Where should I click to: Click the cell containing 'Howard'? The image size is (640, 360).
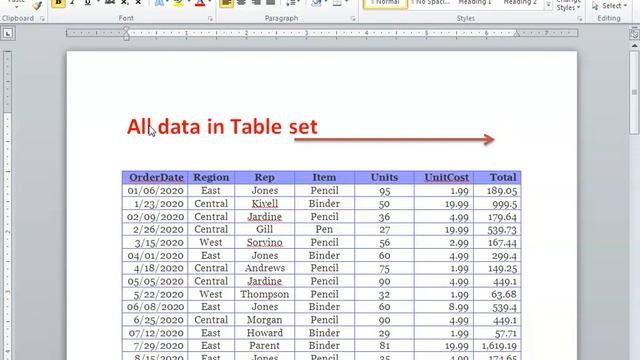coord(264,333)
